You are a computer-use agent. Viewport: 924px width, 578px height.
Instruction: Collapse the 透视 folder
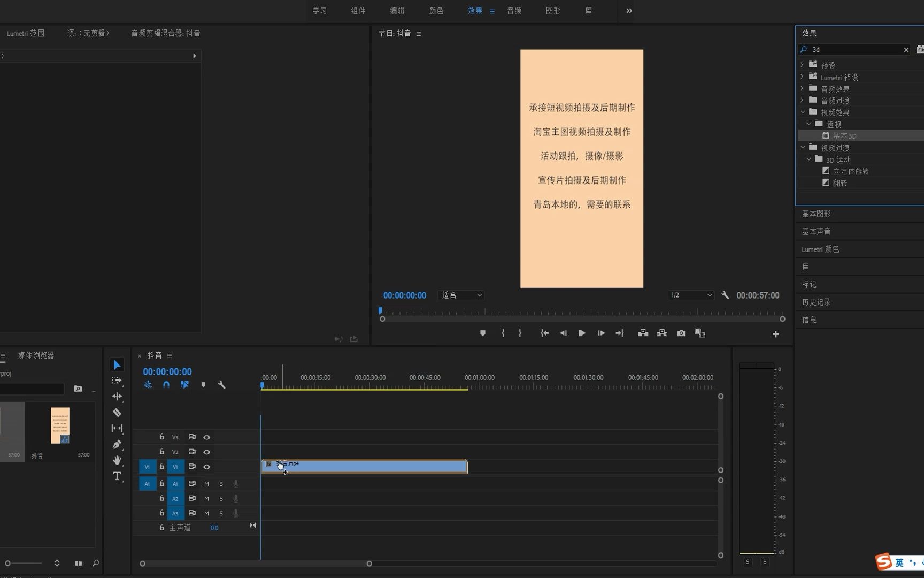point(809,124)
